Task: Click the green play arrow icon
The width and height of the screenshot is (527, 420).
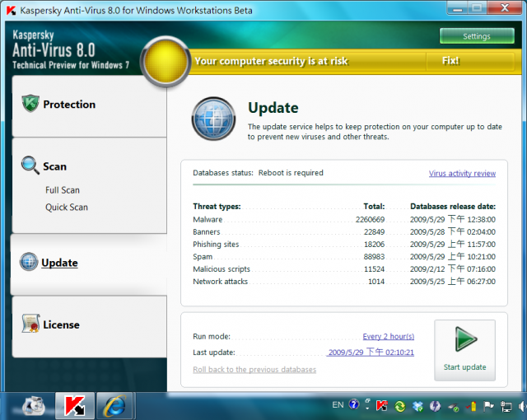Action: pos(466,339)
